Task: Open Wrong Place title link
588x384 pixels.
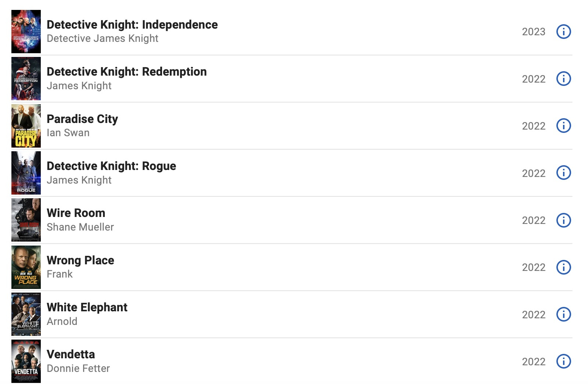Action: 80,260
